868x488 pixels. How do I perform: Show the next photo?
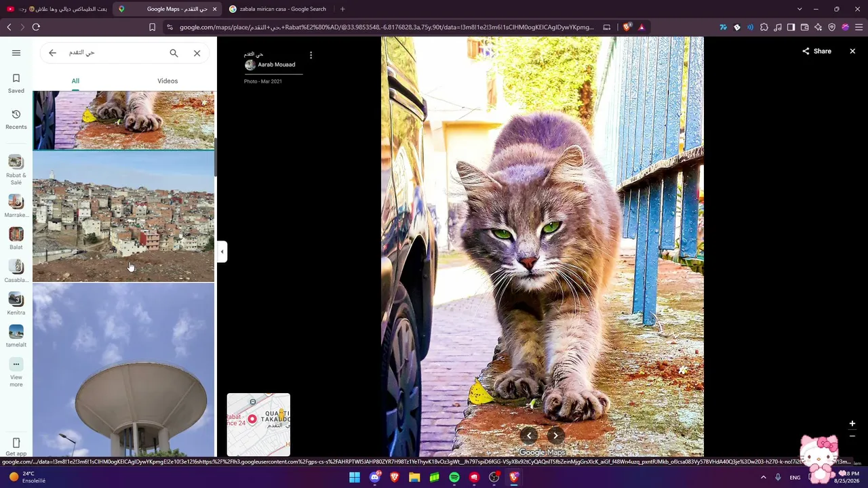pos(555,436)
